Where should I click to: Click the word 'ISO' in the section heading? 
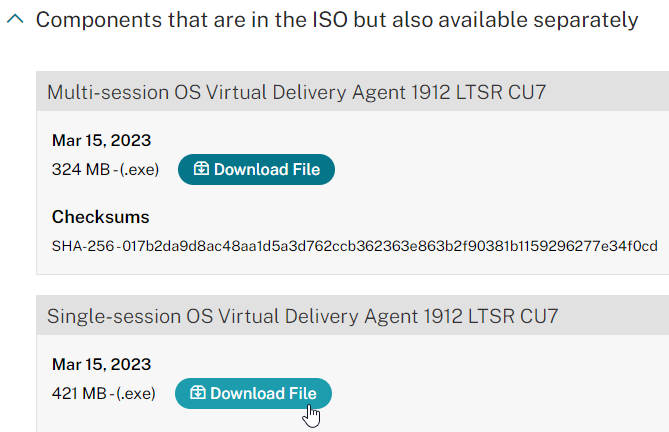tap(330, 20)
